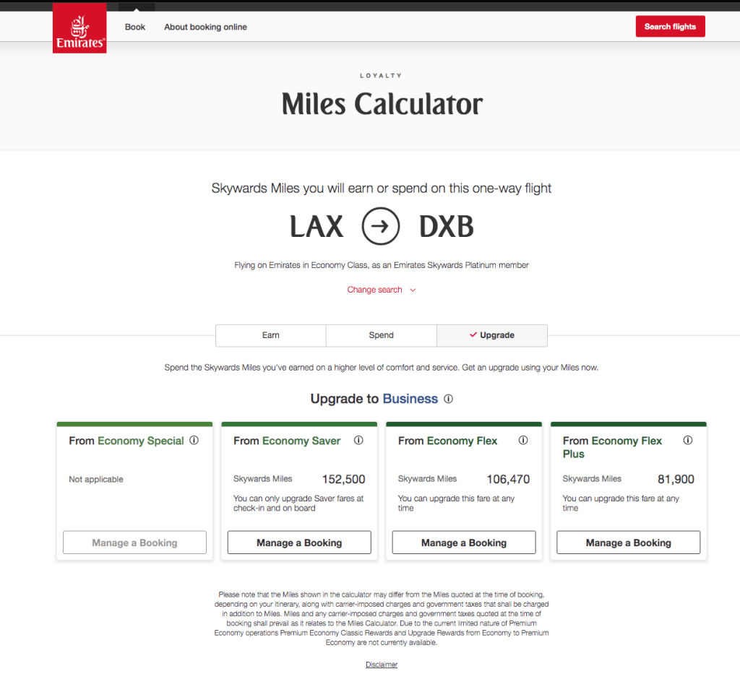Click the Emirates logo
The image size is (740, 700).
(79, 27)
